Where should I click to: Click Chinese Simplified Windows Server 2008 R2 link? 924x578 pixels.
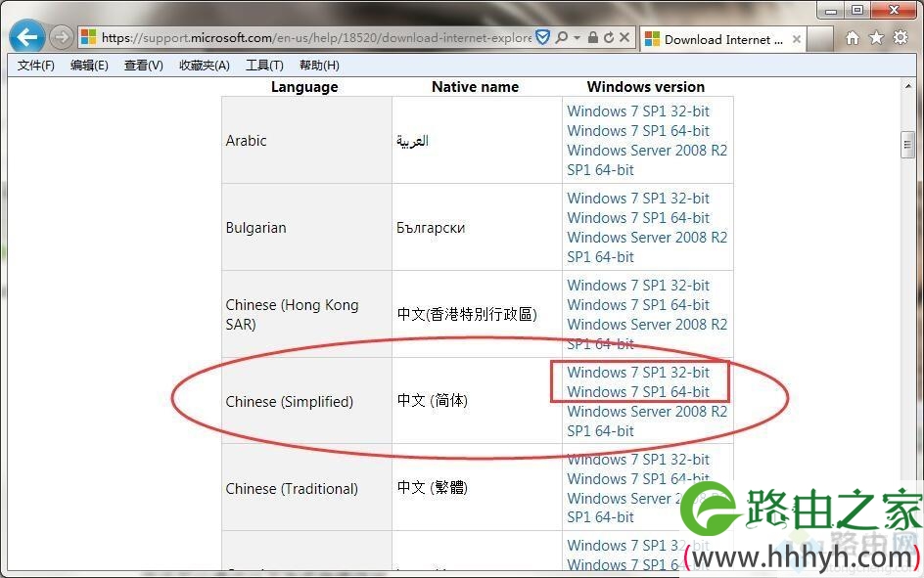point(647,421)
